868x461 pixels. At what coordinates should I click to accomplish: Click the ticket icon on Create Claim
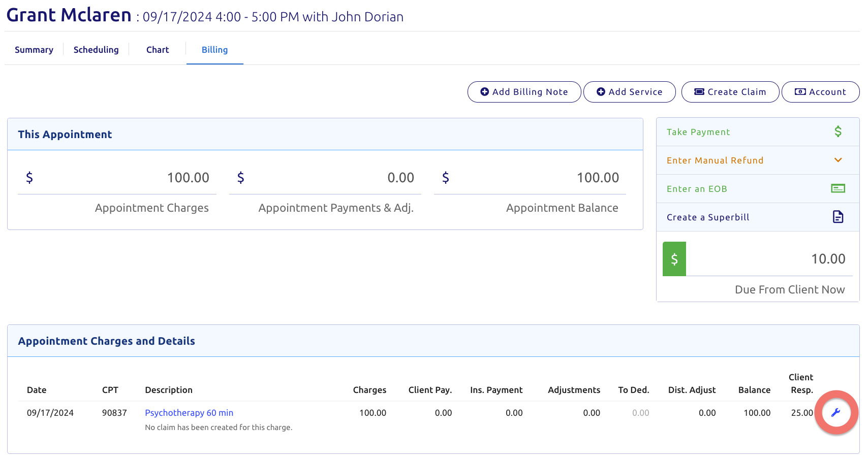coord(699,92)
